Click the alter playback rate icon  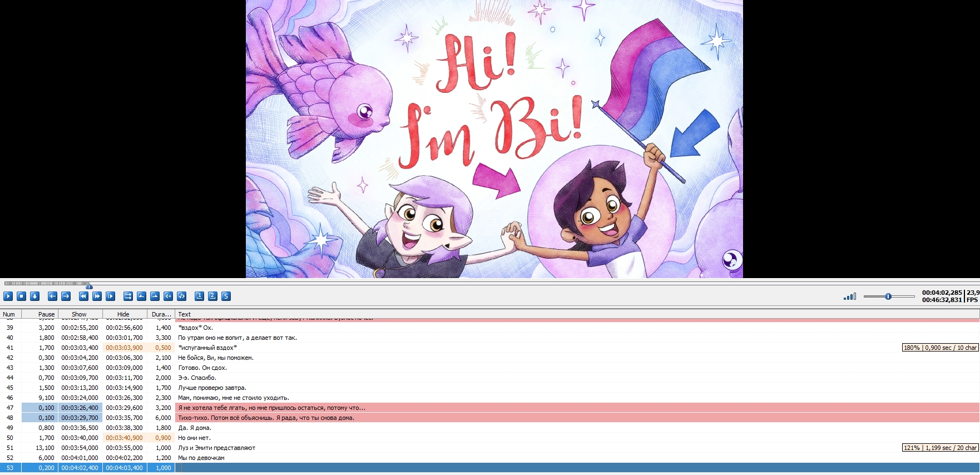tap(110, 296)
